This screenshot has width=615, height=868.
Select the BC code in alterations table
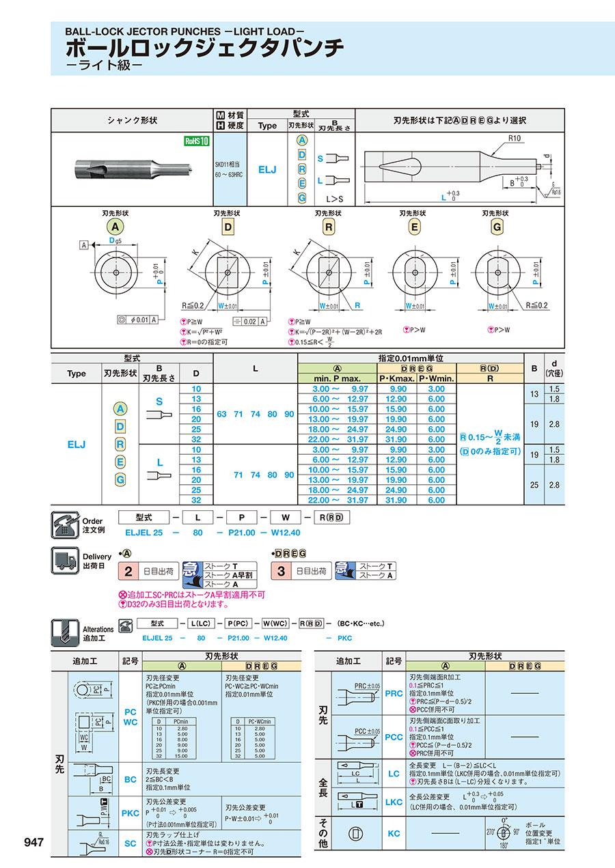click(130, 779)
